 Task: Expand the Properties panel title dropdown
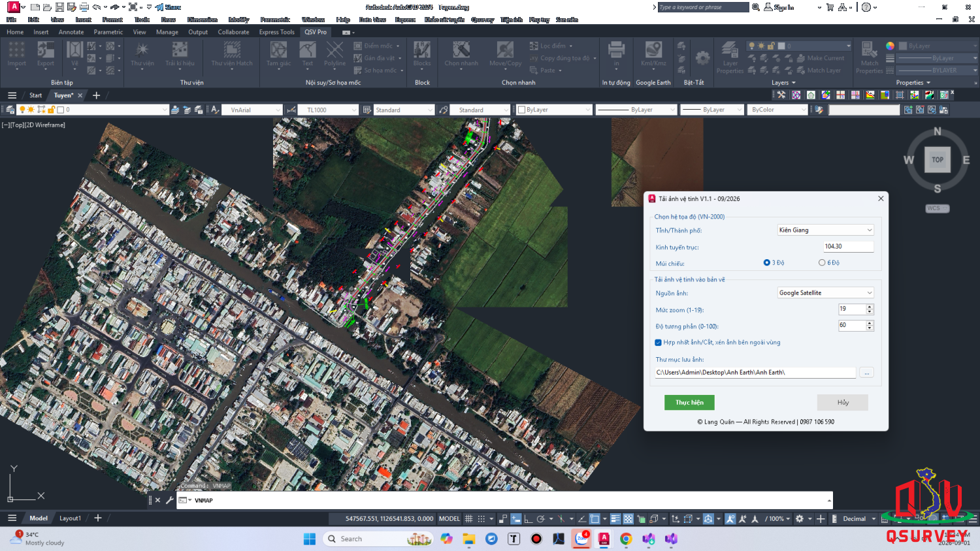[x=913, y=83]
